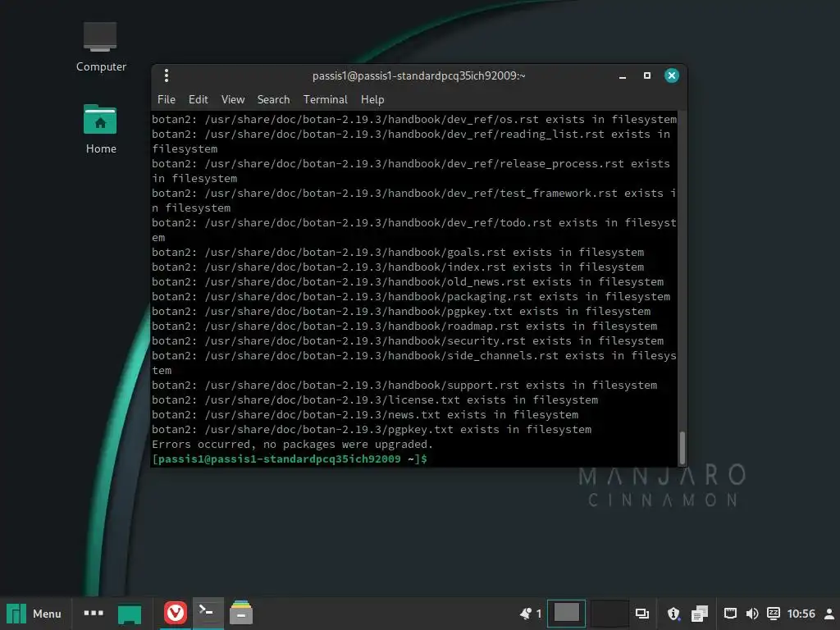Viewport: 840px width, 630px height.
Task: Open the security shield tray icon
Action: pyautogui.click(x=673, y=614)
